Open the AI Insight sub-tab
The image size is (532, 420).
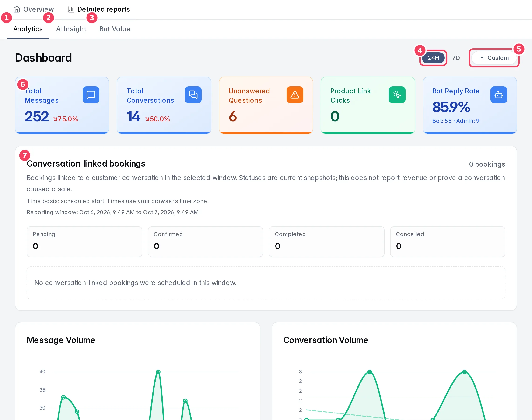click(71, 29)
